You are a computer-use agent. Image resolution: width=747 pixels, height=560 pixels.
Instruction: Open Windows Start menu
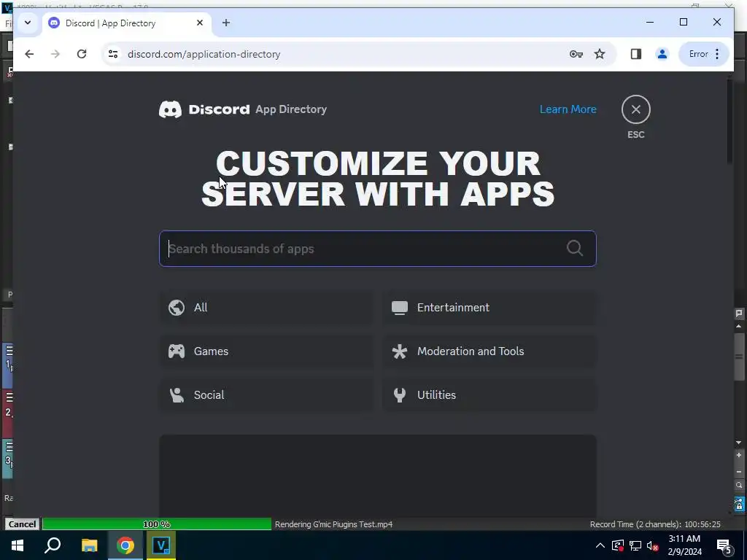pos(18,545)
